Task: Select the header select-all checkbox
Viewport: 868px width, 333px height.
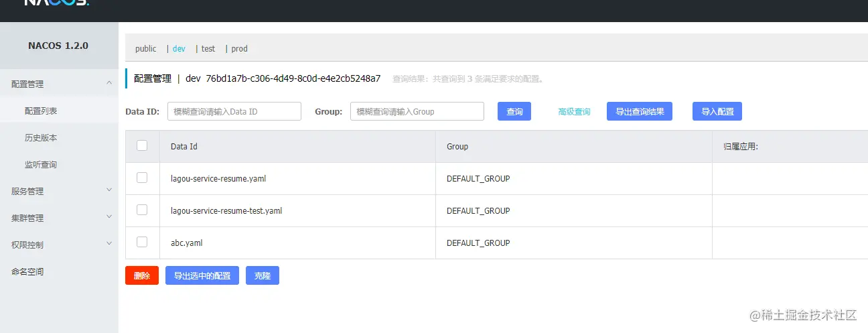Action: 142,145
